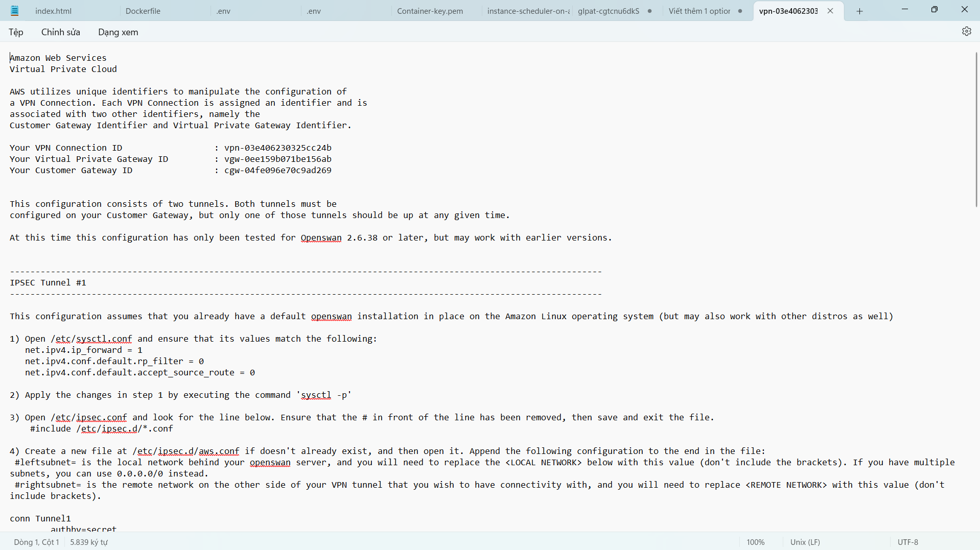980x550 pixels.
Task: Click the 5.839 ký tự character count
Action: [89, 542]
